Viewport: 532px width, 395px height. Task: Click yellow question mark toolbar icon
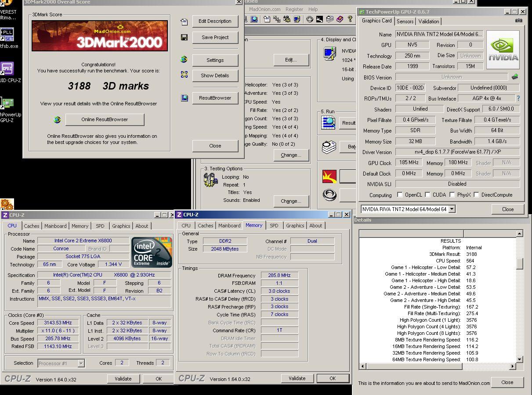tap(350, 19)
